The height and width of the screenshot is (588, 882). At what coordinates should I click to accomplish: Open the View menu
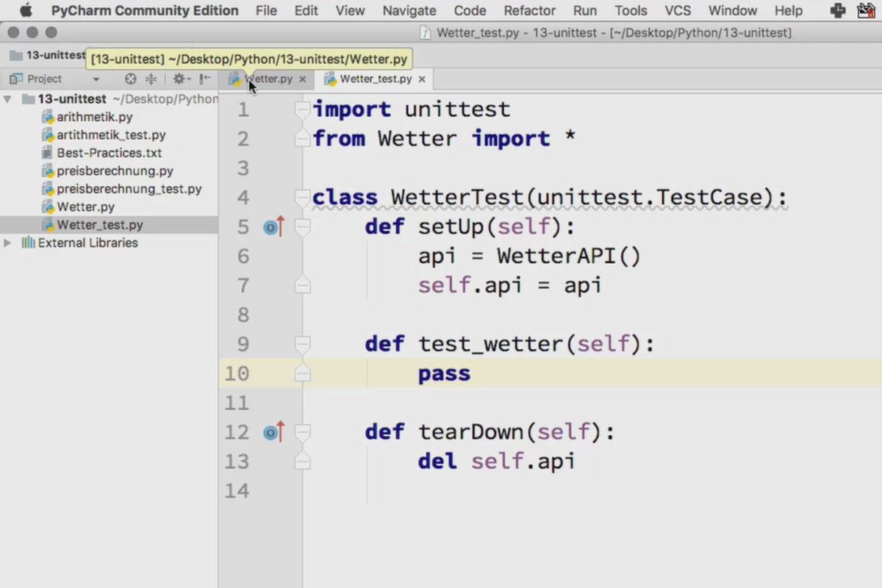point(350,10)
